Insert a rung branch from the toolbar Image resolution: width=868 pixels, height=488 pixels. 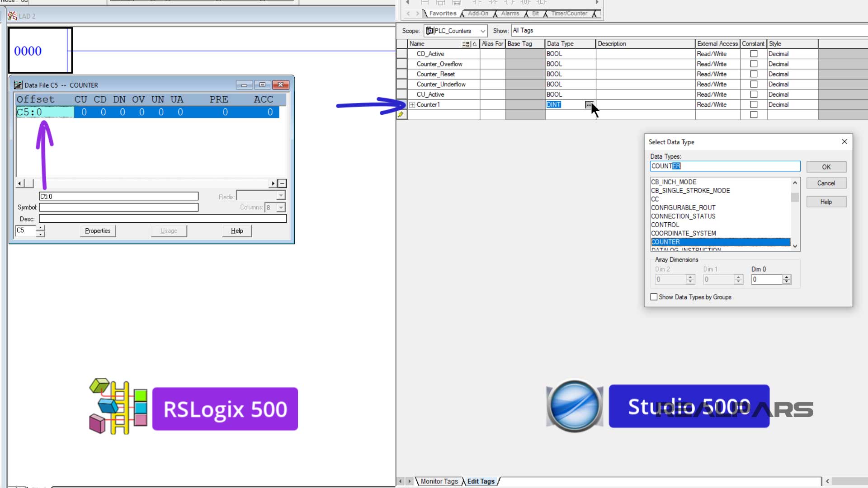(x=440, y=2)
